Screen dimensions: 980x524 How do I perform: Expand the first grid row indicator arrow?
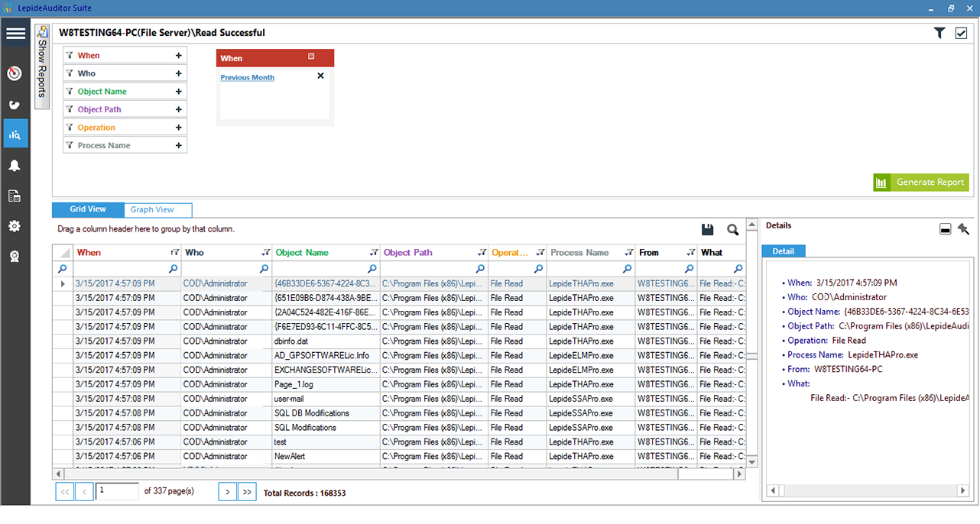(63, 283)
